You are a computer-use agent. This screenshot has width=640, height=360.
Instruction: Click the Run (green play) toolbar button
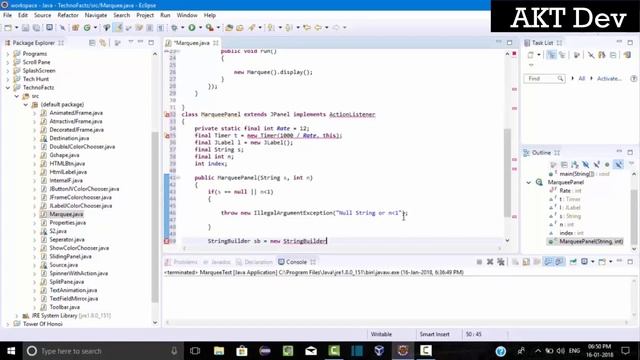tap(191, 27)
